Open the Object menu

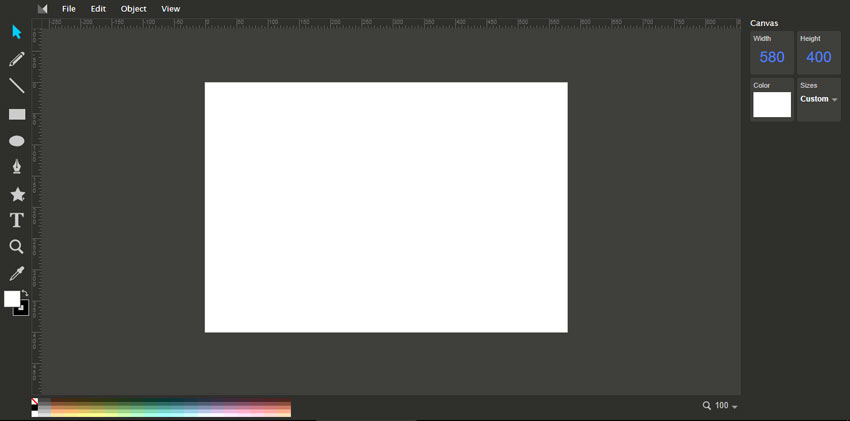133,9
